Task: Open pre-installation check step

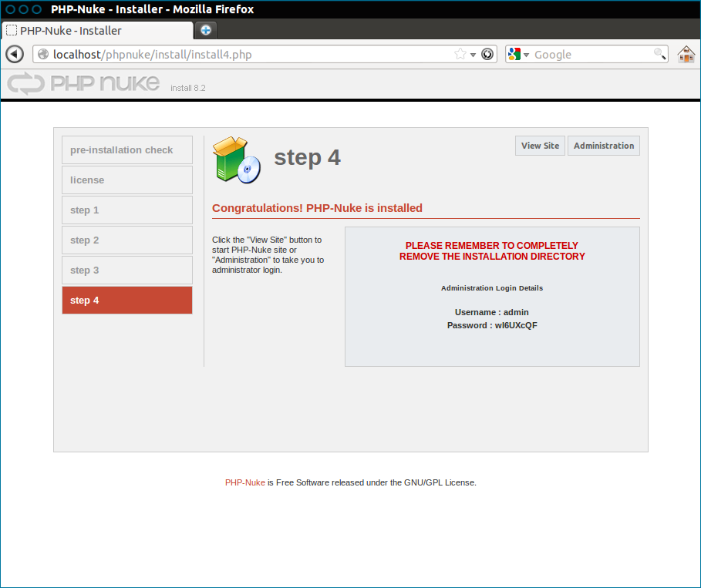Action: (x=127, y=150)
